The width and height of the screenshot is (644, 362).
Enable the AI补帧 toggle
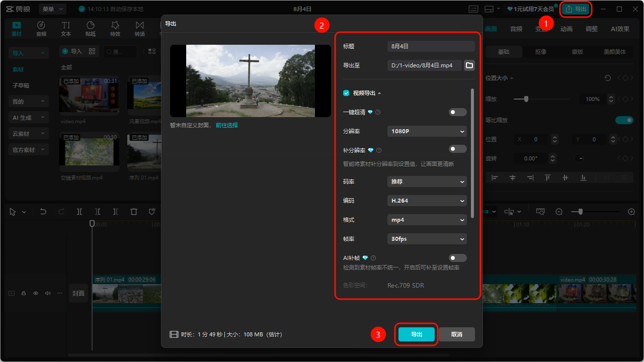(x=458, y=258)
